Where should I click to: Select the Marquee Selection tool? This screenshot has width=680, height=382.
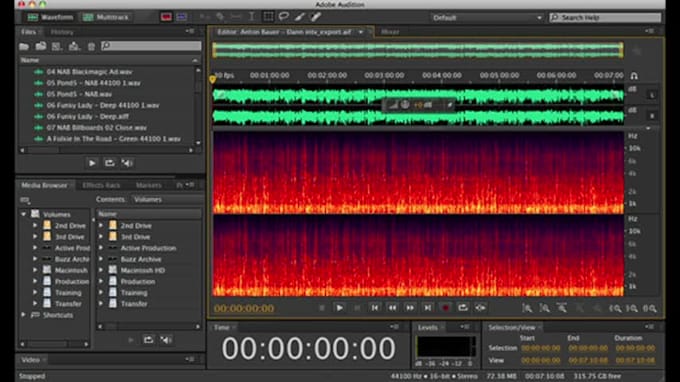coord(268,17)
